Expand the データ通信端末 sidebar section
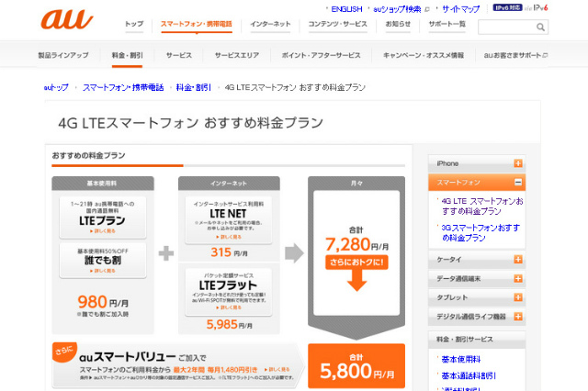Viewport: 588px width, 391px height. [x=518, y=278]
